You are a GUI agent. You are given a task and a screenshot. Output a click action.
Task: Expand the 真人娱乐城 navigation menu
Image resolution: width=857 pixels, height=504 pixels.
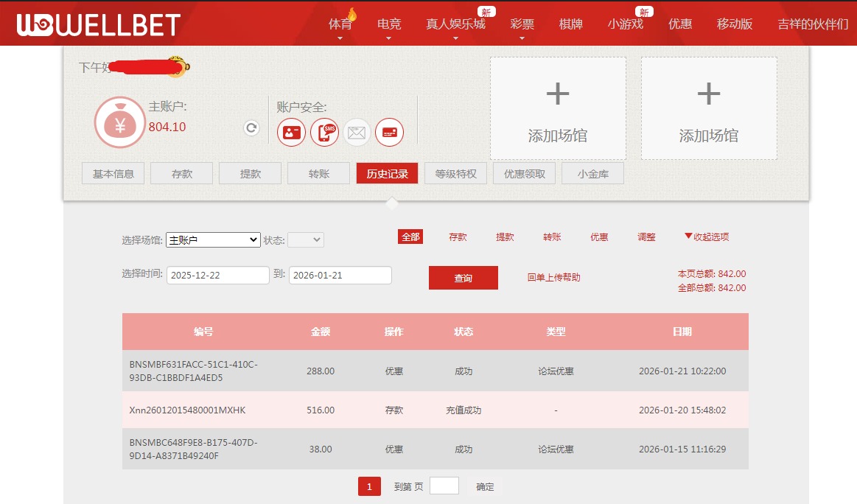pyautogui.click(x=455, y=24)
